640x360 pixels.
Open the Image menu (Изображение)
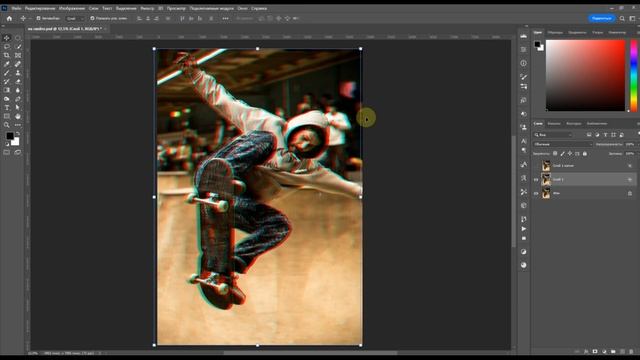click(72, 8)
